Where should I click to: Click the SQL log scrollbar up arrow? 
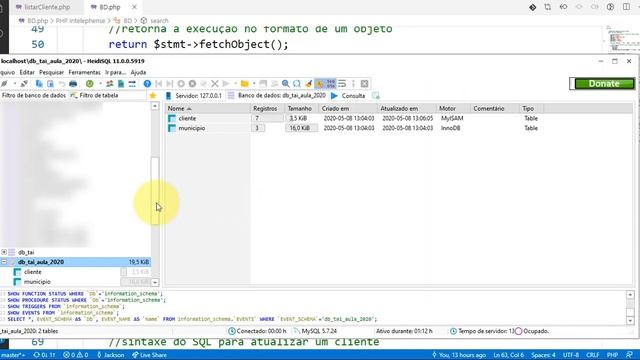click(x=630, y=295)
